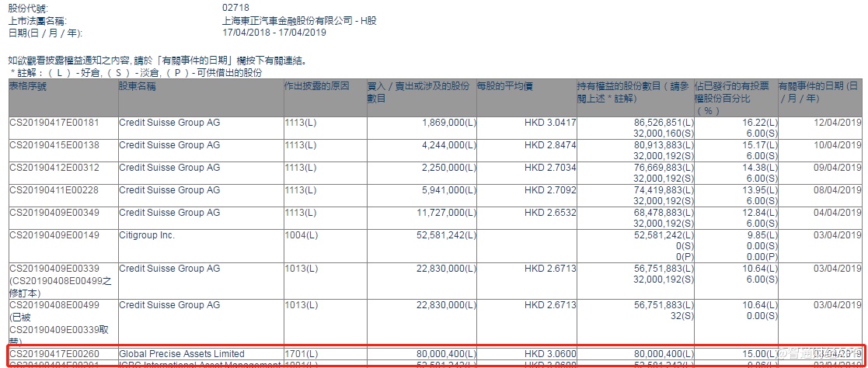868x368 pixels.
Task: Click disclosure reason code 1004(L)
Action: [x=301, y=236]
